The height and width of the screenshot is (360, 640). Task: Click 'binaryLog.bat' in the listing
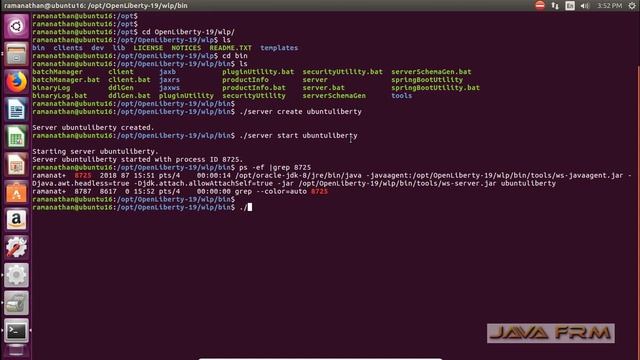60,96
